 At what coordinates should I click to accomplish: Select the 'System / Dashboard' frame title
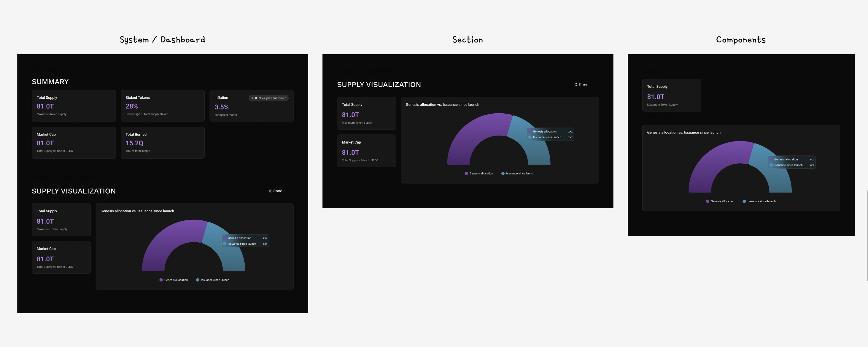(x=162, y=40)
